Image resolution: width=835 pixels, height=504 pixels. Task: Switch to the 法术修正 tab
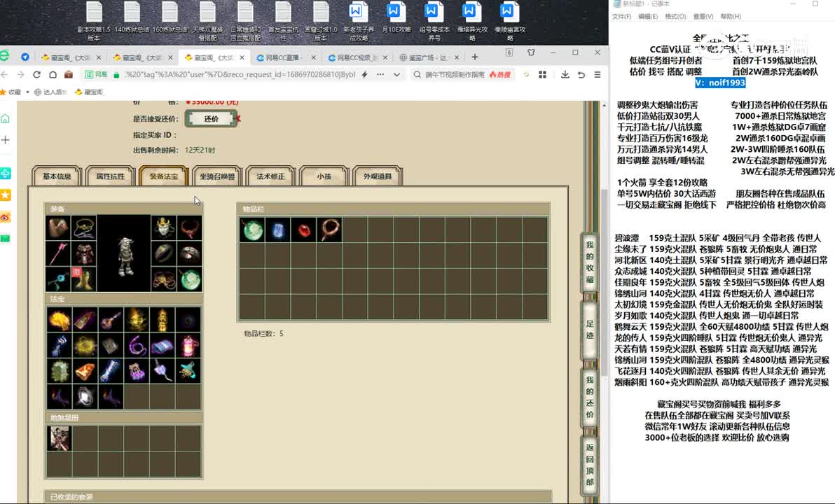(x=270, y=176)
